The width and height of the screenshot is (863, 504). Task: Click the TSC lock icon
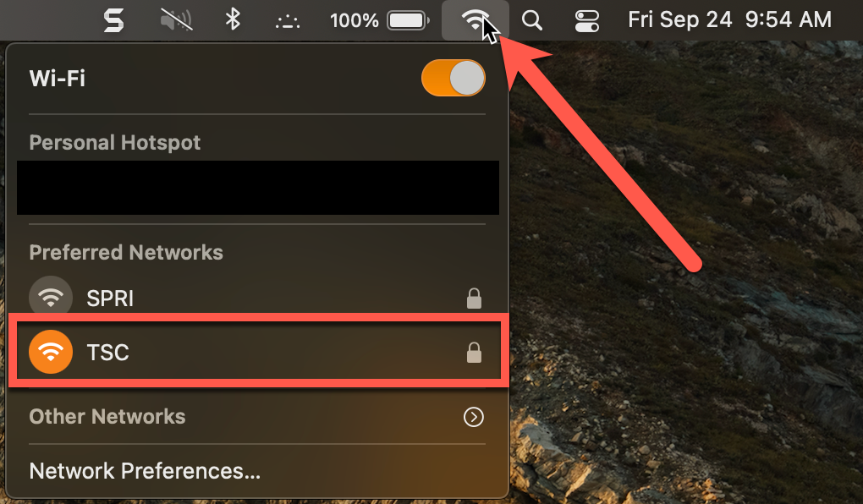point(474,353)
